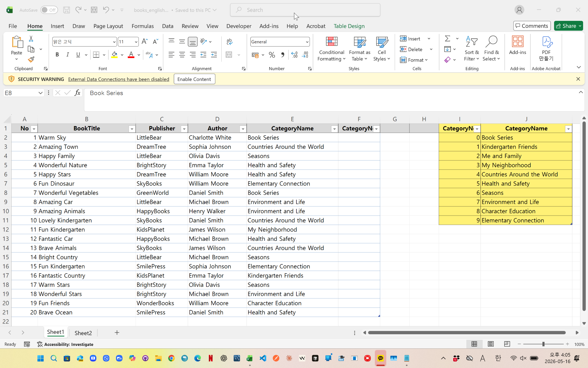The width and height of the screenshot is (588, 368).
Task: Click the Windows Start button
Action: click(x=40, y=358)
